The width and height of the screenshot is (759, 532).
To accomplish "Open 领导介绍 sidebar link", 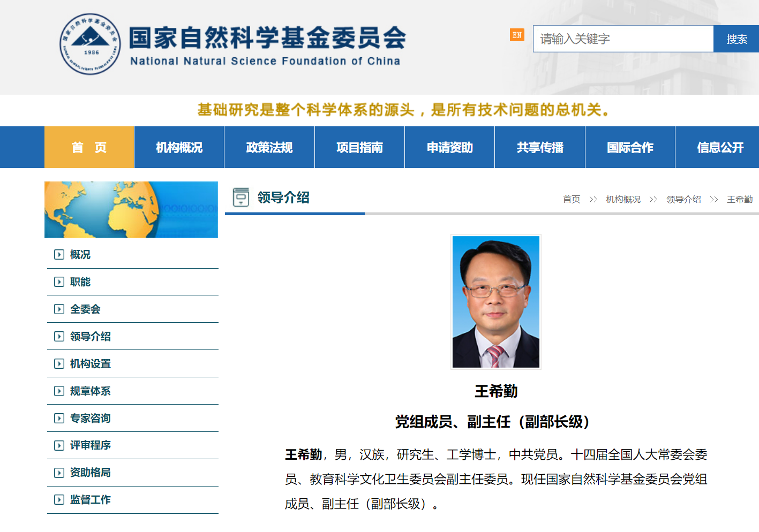I will click(91, 337).
